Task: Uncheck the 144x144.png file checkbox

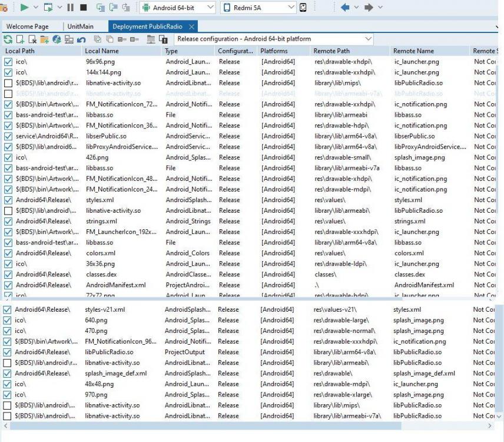Action: [8, 72]
